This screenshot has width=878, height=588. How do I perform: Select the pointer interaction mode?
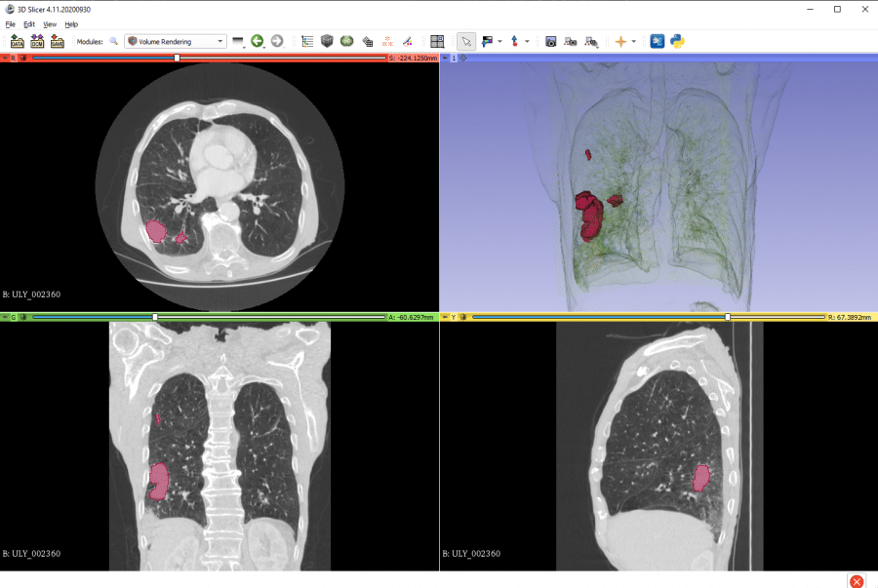tap(465, 41)
